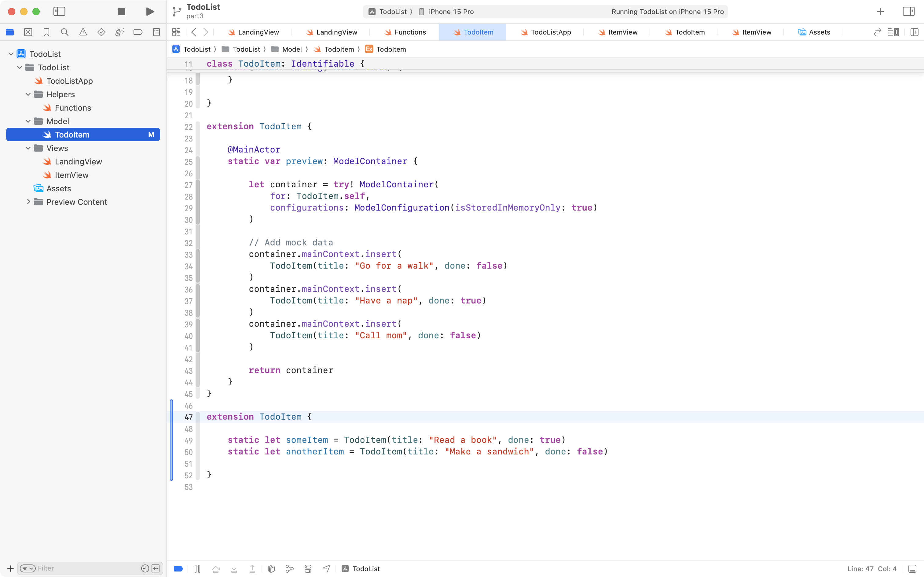Expand the Preview Content folder
The width and height of the screenshot is (924, 577).
28,202
